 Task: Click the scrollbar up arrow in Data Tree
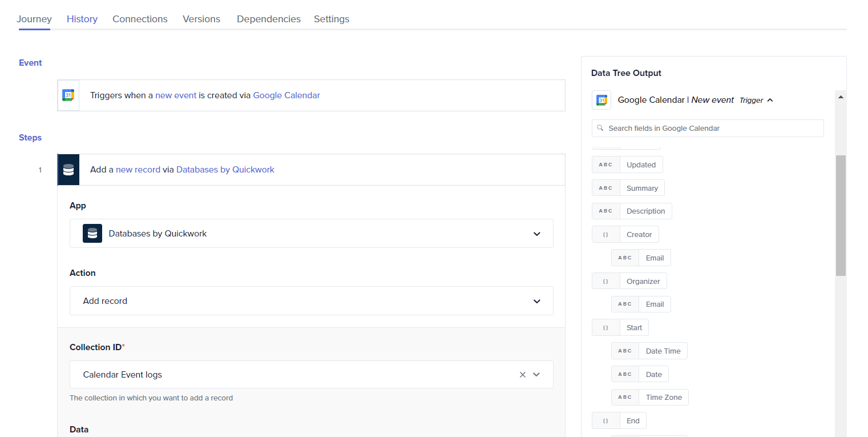[841, 97]
